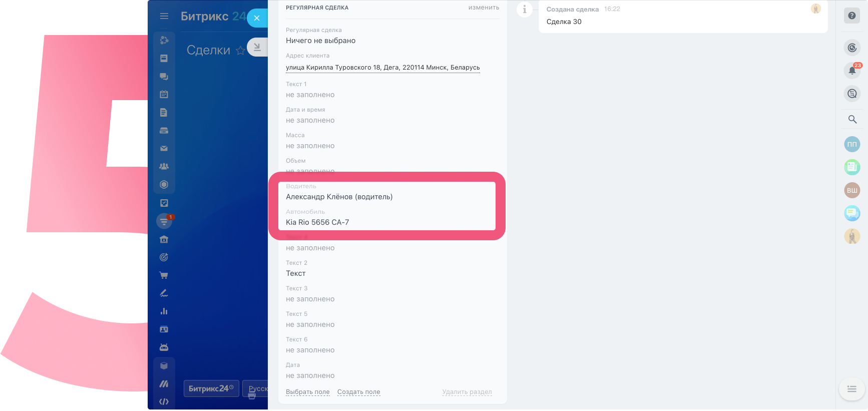Screen dimensions: 868x411
Task: Open the target marketing sidebar icon
Action: [164, 257]
